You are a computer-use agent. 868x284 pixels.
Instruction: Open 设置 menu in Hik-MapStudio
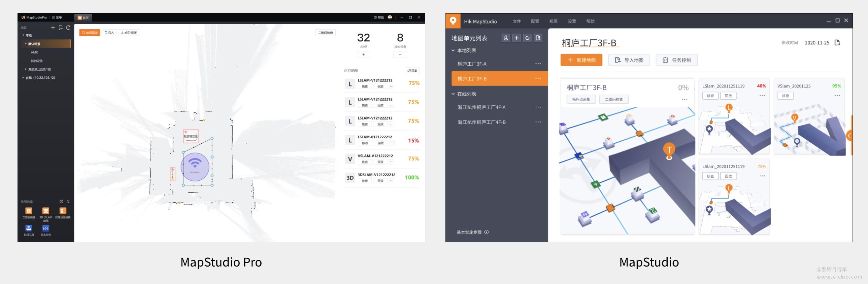tap(572, 21)
